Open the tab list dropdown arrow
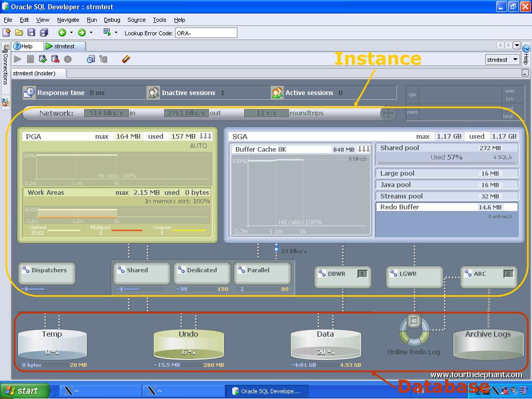The image size is (532, 399). 517,45
